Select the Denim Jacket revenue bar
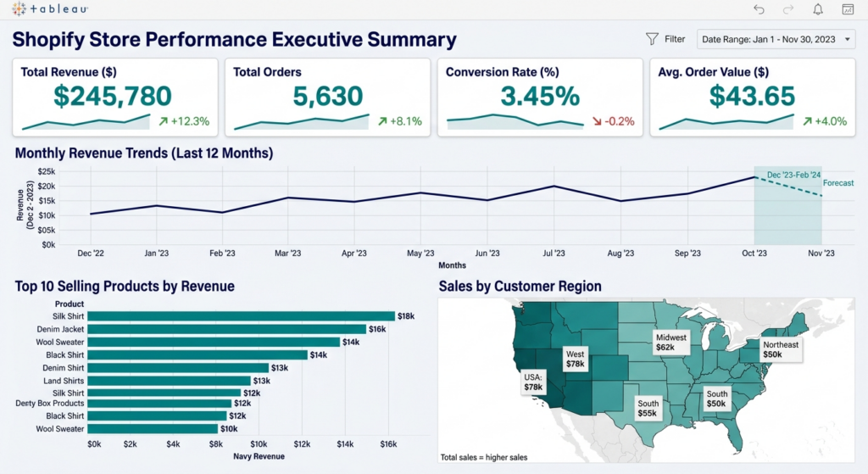 [227, 329]
